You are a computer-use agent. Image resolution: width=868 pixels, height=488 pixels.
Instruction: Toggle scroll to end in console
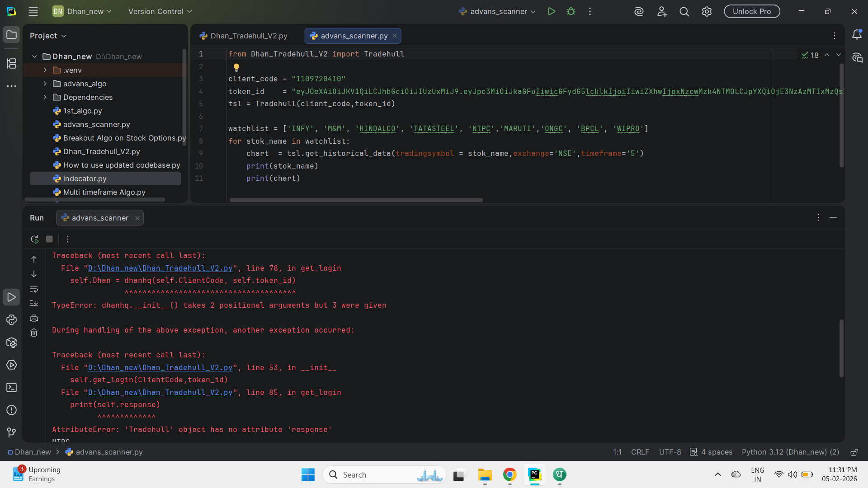click(x=34, y=303)
